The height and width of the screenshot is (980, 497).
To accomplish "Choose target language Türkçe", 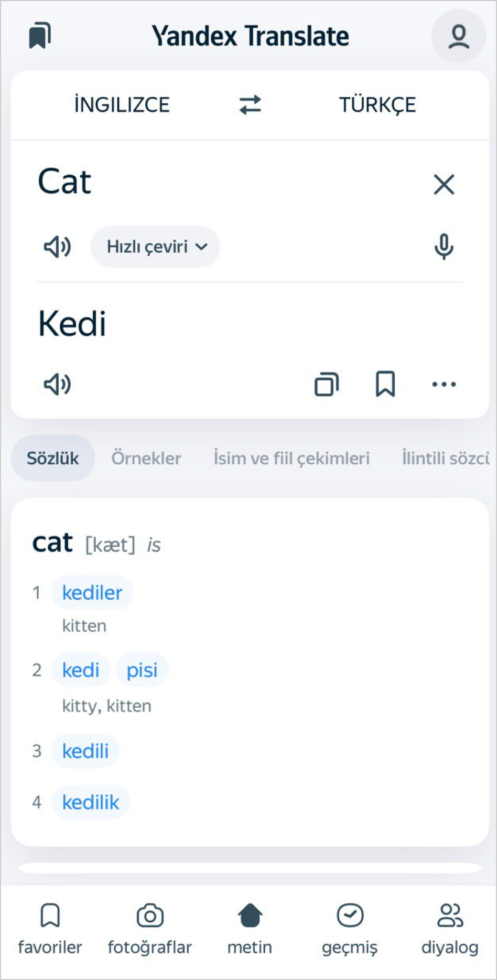I will (x=377, y=104).
